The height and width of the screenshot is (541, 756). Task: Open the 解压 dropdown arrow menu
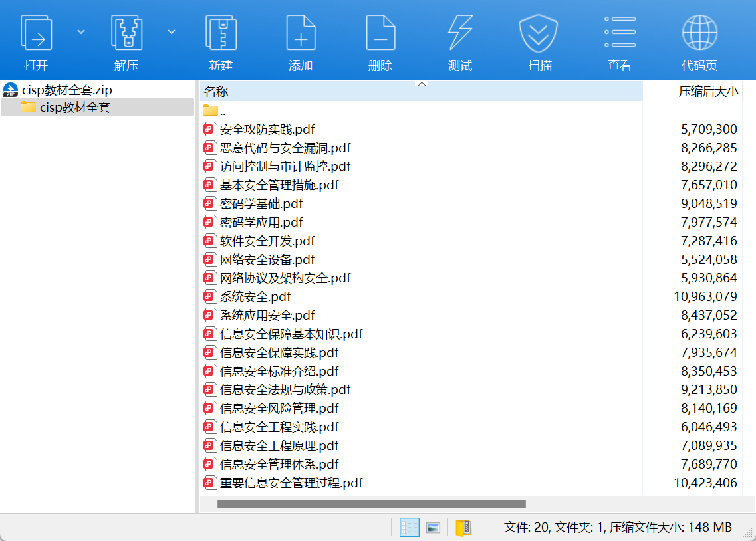pyautogui.click(x=172, y=31)
